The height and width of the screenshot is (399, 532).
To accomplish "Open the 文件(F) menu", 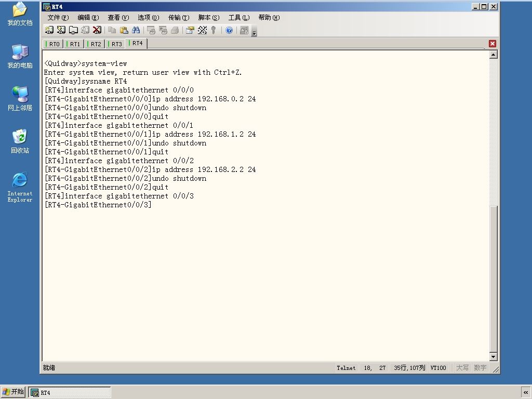I will coord(58,17).
